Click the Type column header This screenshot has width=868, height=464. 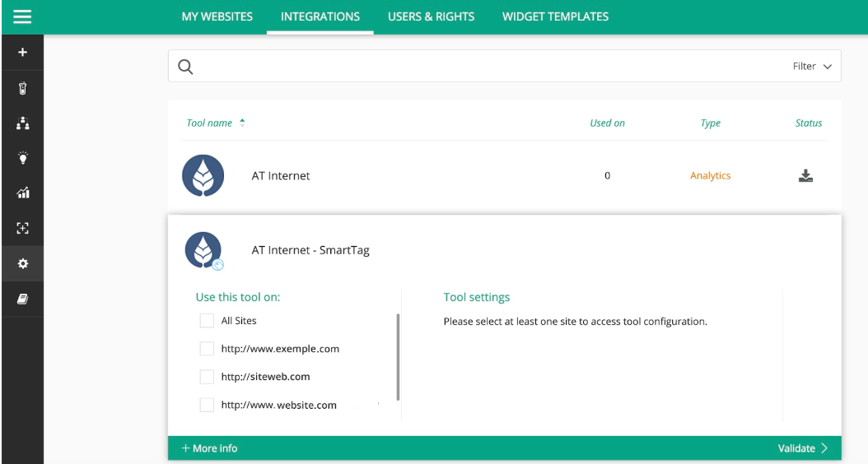710,123
